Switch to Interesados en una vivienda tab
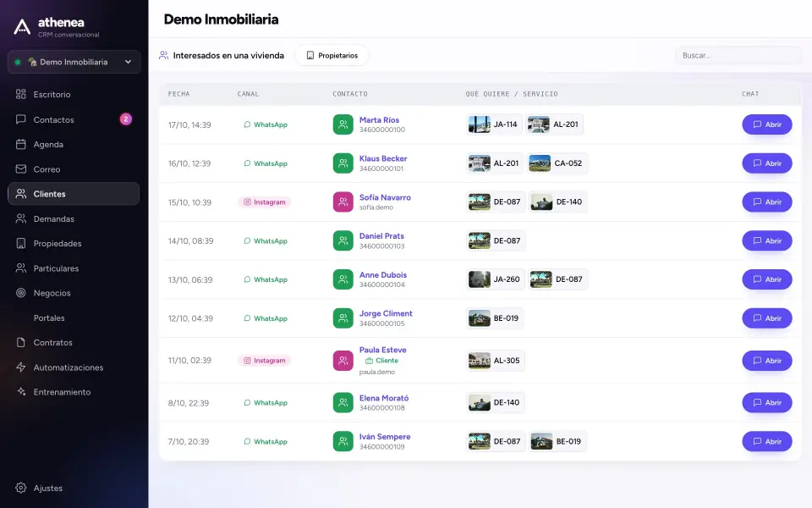Image resolution: width=812 pixels, height=508 pixels. pyautogui.click(x=222, y=56)
